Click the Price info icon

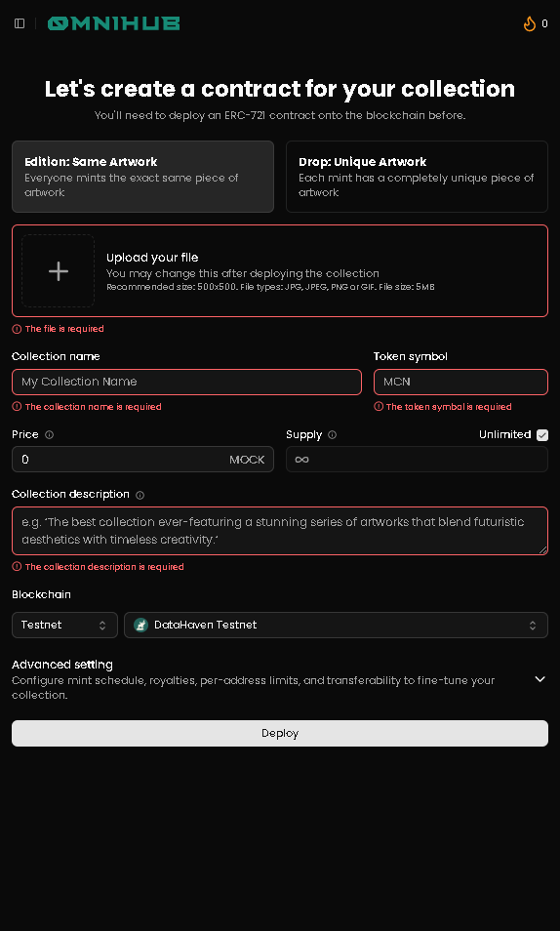point(50,434)
